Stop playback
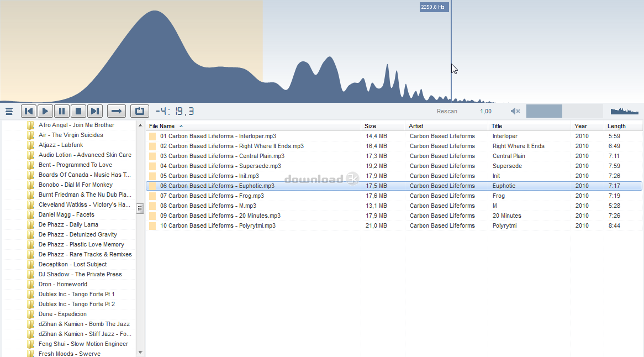 78,111
